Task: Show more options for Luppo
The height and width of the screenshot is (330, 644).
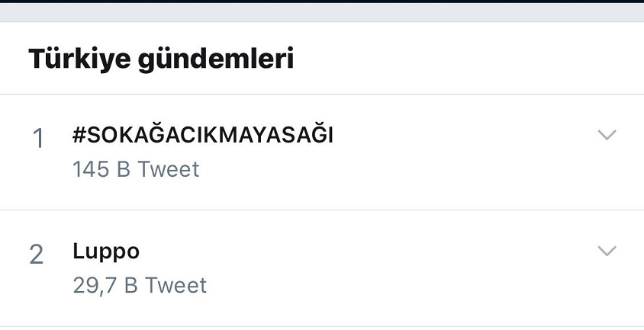Action: tap(607, 251)
